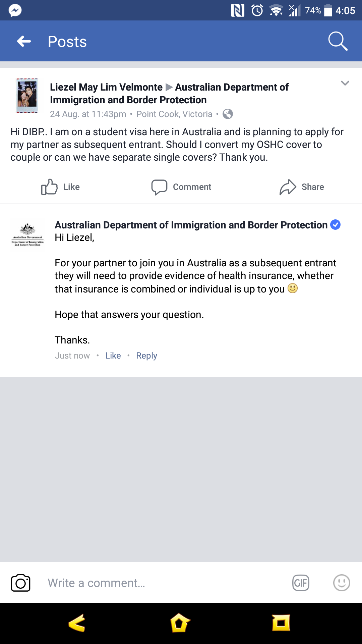Tap Liezel's profile picture thumbnail
Image resolution: width=362 pixels, height=644 pixels.
(x=27, y=96)
